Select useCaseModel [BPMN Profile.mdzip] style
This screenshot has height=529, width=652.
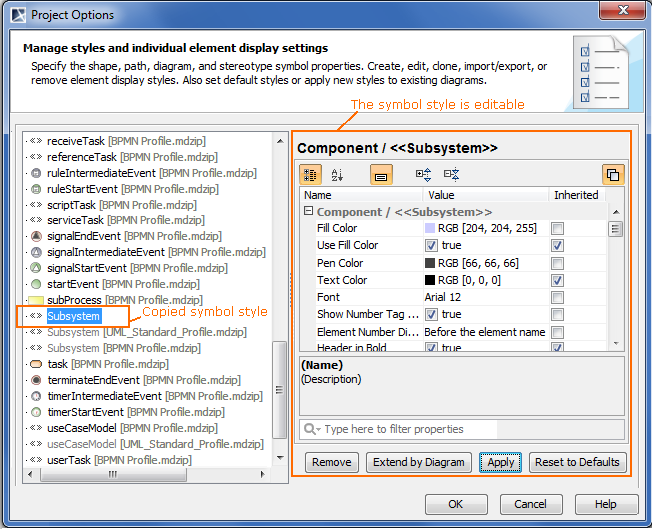132,428
